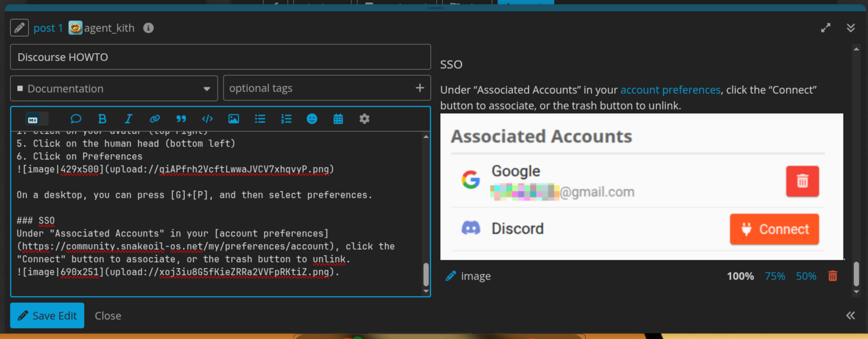Click the Google logo icon
The width and height of the screenshot is (868, 339).
(471, 179)
